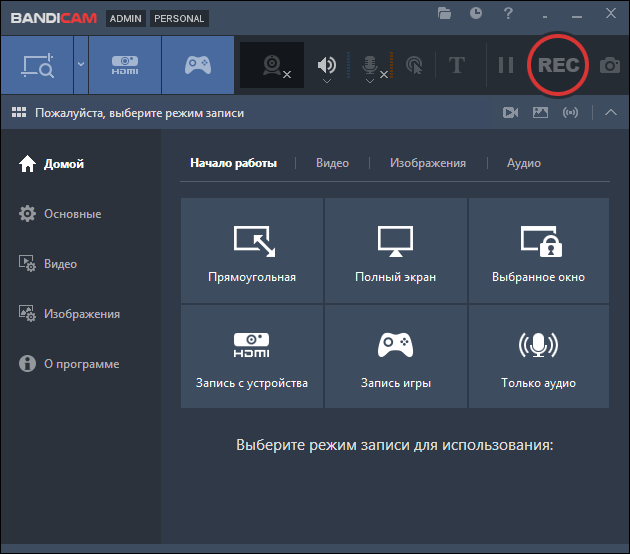This screenshot has width=630, height=554.
Task: Collapse the panel with the chevron arrow
Action: (611, 113)
